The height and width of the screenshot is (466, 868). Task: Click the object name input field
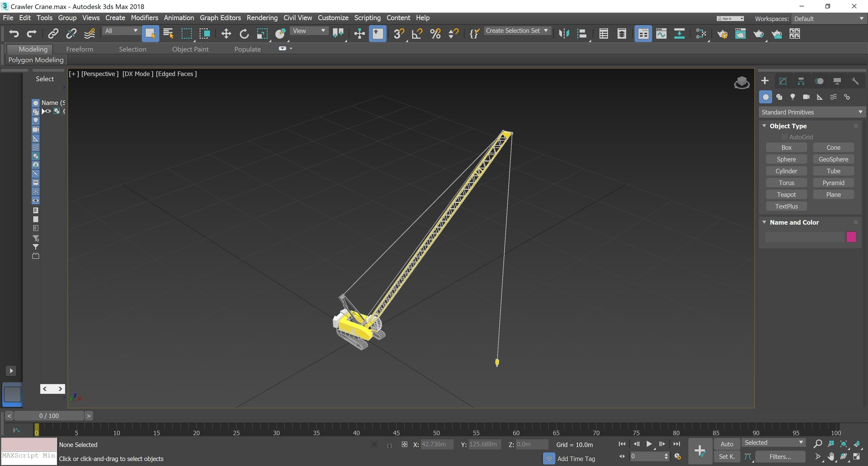tap(804, 237)
